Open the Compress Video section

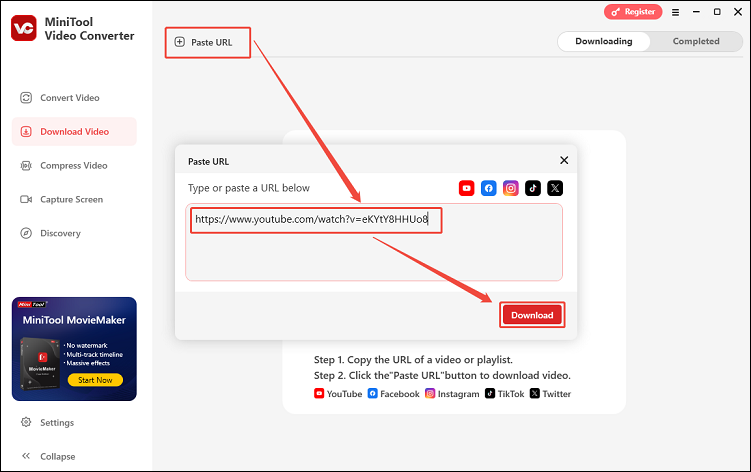pos(64,165)
